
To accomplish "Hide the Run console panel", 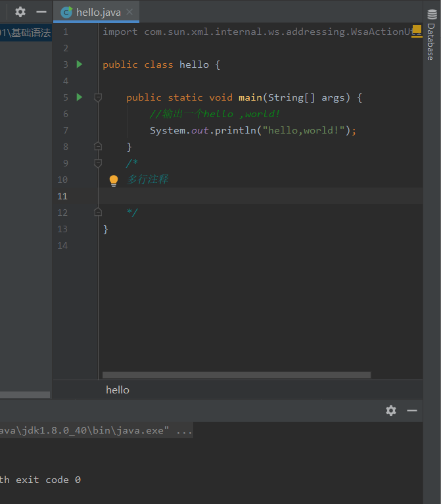I will 412,411.
